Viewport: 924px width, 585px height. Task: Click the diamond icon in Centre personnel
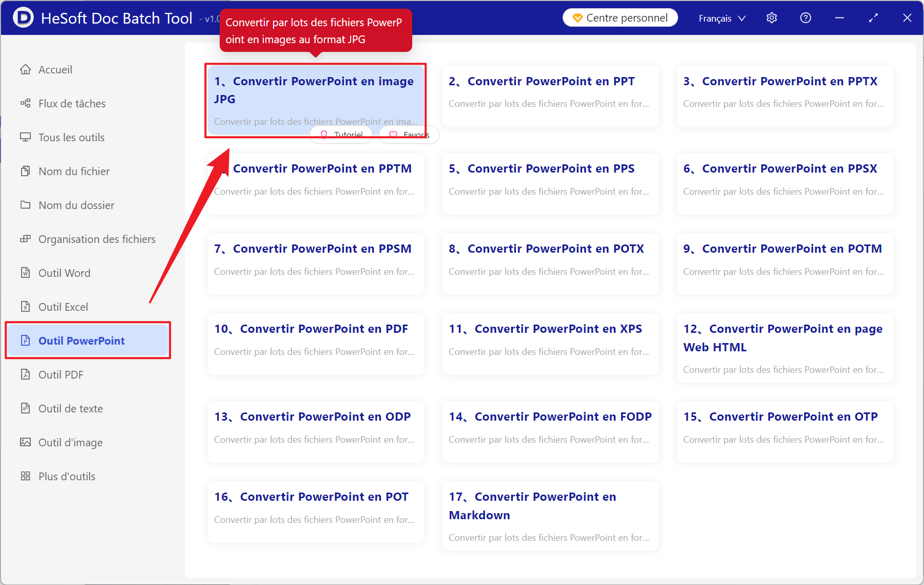[x=577, y=18]
